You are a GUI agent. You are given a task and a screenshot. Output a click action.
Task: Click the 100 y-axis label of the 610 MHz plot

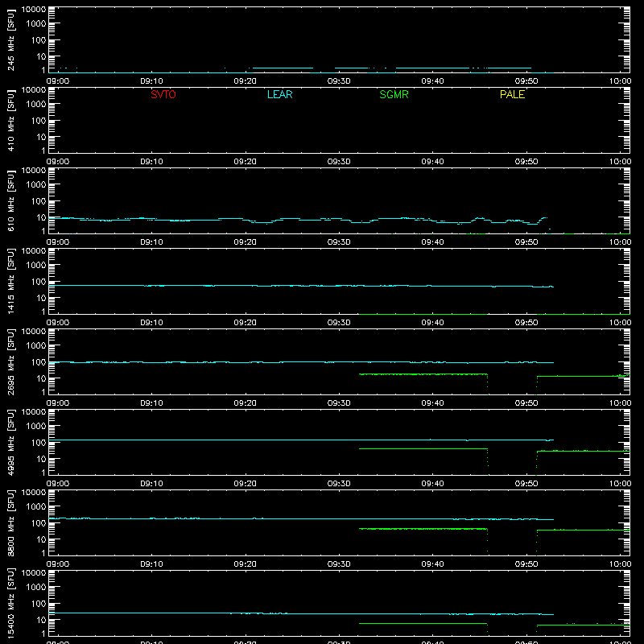click(x=39, y=201)
